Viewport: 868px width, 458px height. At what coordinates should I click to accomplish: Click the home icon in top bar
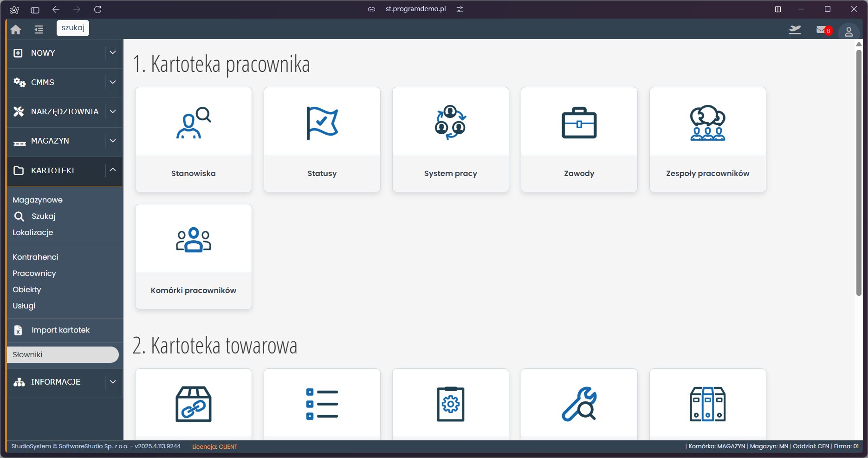click(16, 30)
